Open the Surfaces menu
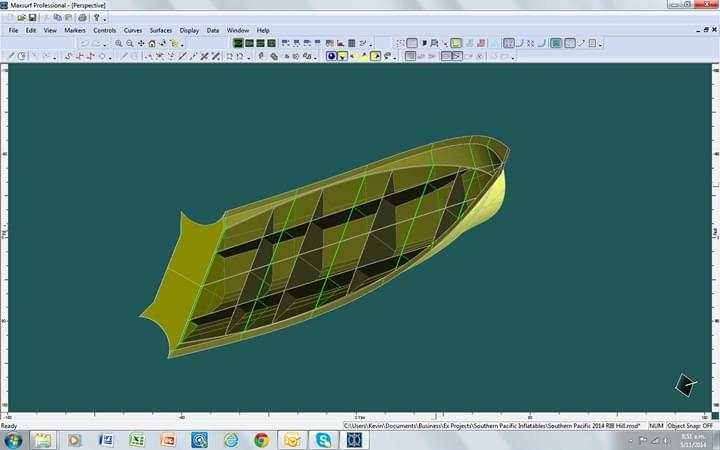This screenshot has width=720, height=450. click(x=161, y=30)
